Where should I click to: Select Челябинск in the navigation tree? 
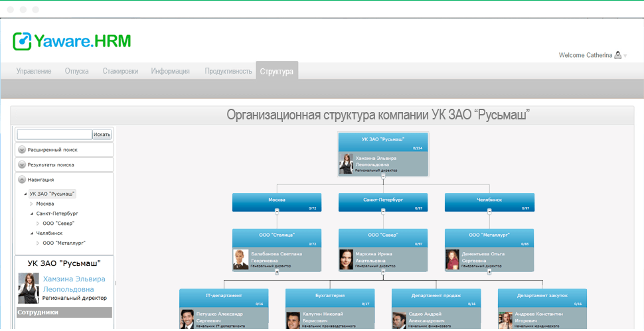coord(49,233)
